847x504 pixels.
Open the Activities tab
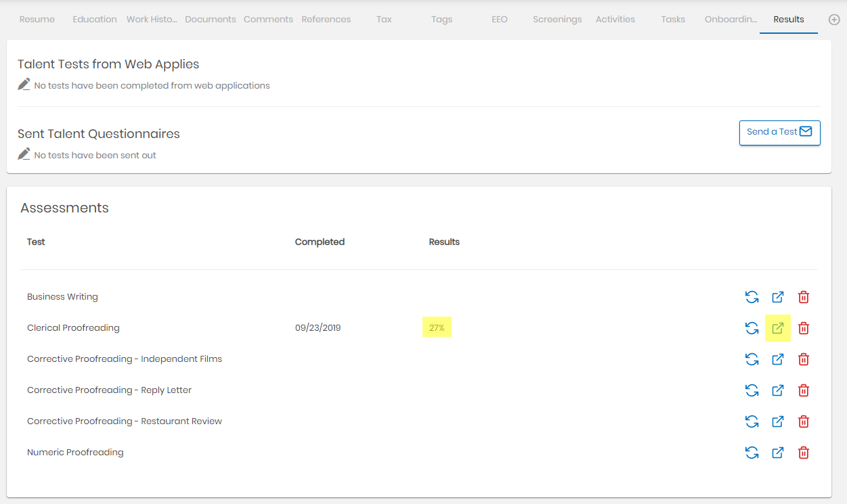pos(615,20)
